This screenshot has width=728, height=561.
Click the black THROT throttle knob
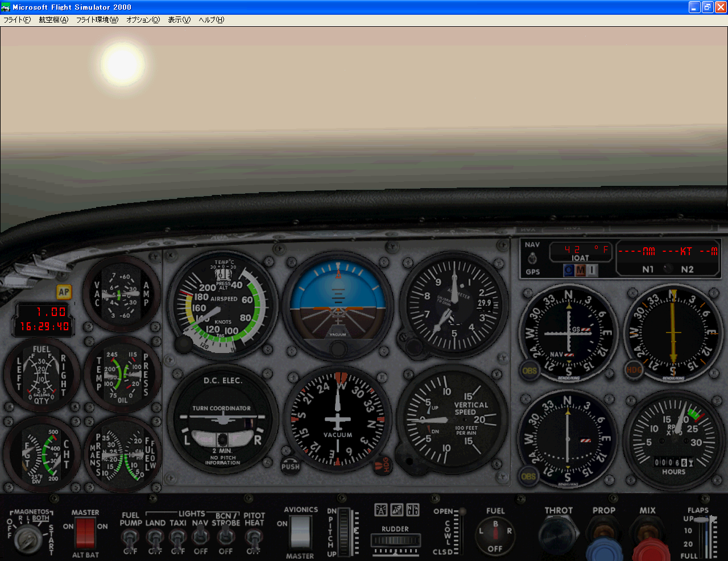559,535
